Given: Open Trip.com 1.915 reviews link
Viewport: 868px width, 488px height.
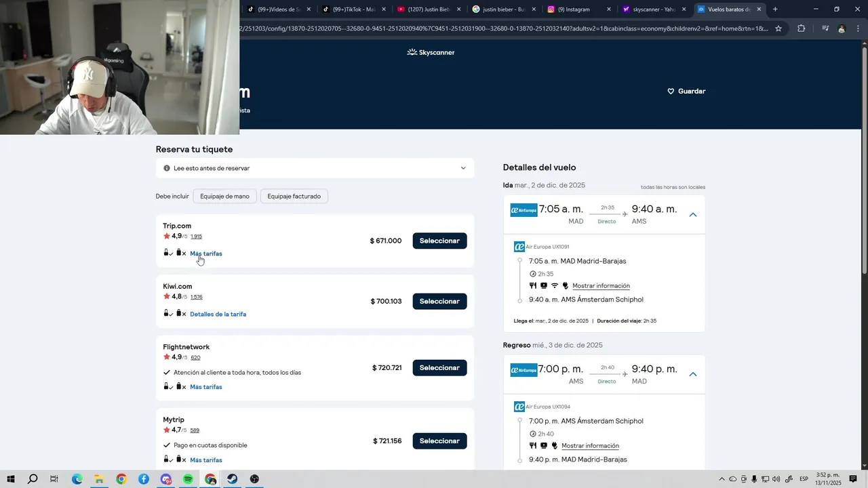Looking at the screenshot, I should point(196,237).
